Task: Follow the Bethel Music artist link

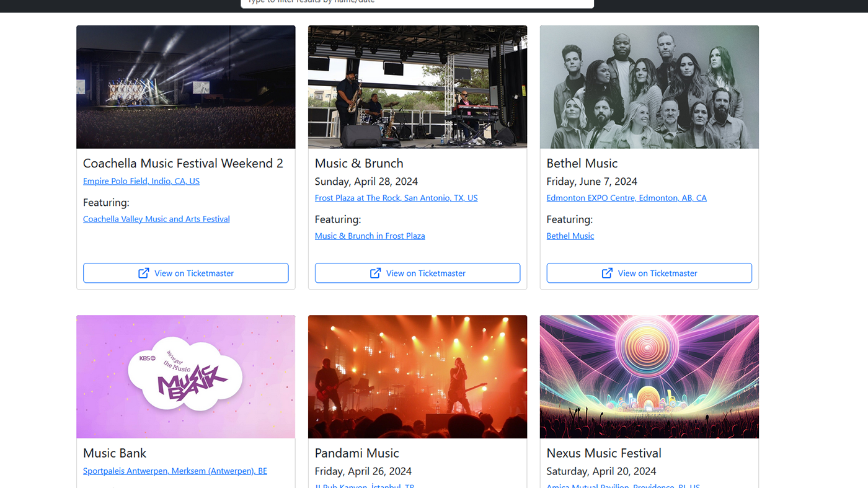Action: (x=570, y=236)
